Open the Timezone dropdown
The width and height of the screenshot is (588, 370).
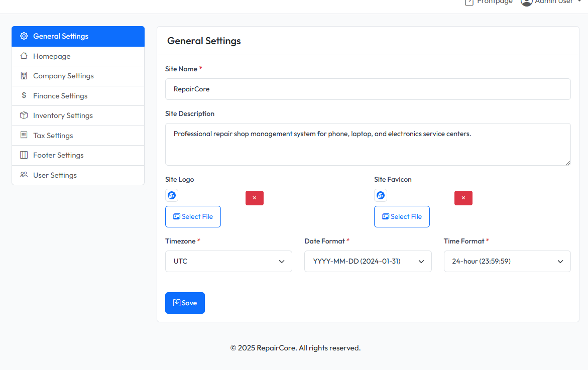pyautogui.click(x=228, y=261)
